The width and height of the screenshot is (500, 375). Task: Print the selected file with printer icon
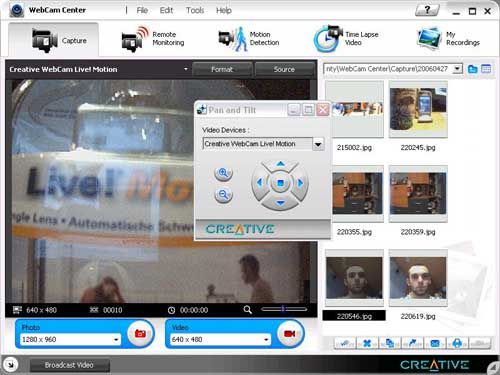(x=457, y=343)
